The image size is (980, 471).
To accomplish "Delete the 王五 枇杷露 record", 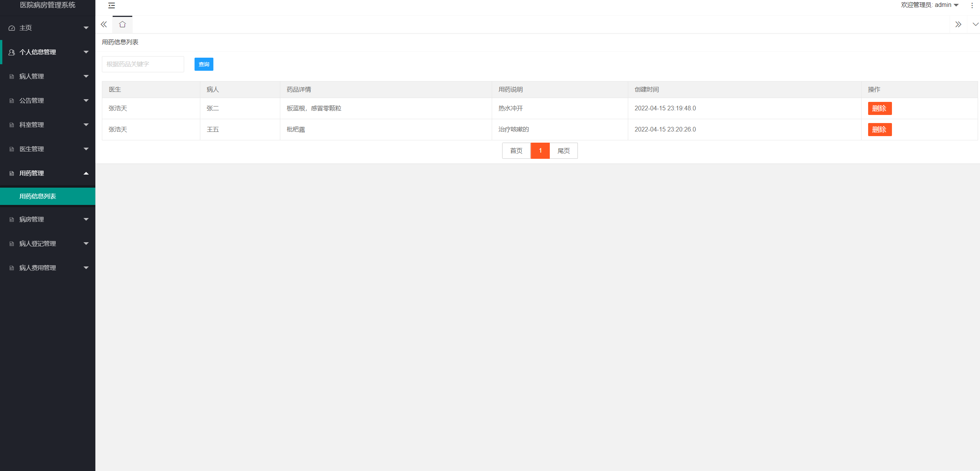I will [x=879, y=130].
